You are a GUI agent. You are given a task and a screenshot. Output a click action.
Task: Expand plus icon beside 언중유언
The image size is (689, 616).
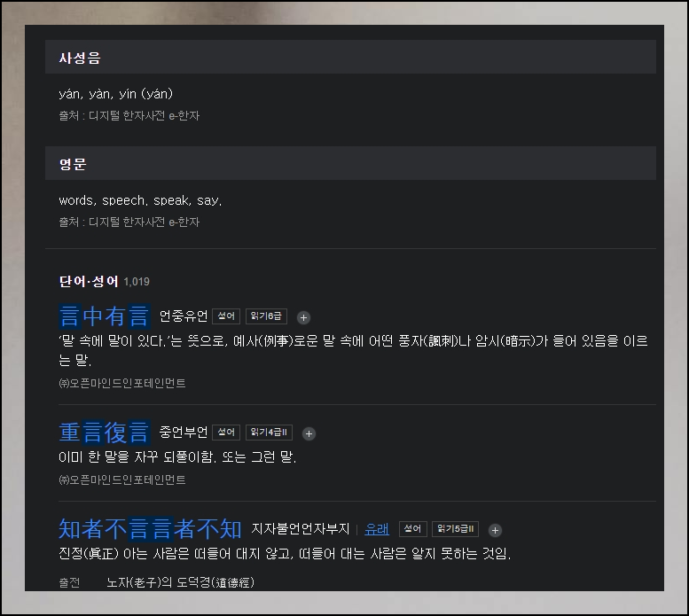[303, 317]
